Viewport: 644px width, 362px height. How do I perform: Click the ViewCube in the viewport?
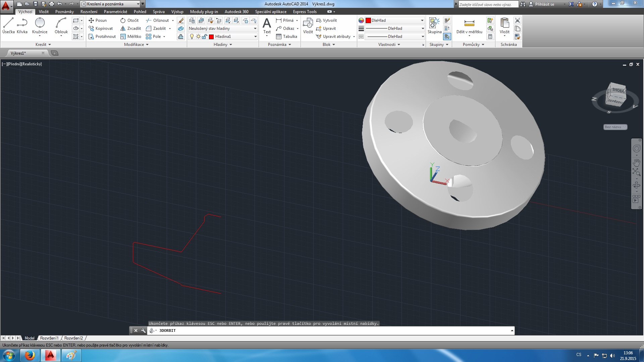[x=616, y=96]
